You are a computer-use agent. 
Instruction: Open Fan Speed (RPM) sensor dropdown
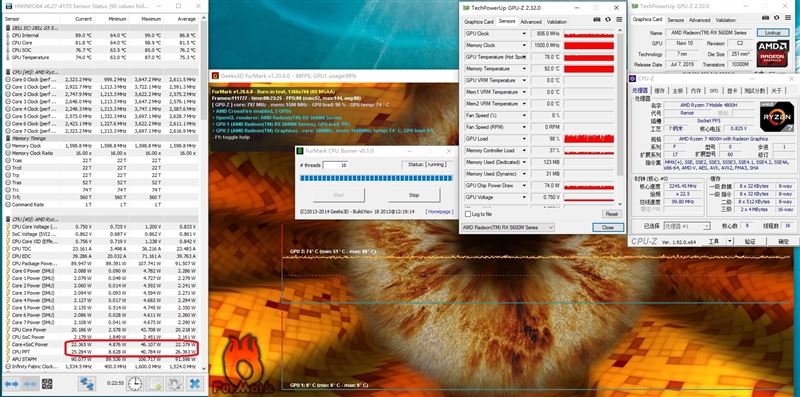coord(524,127)
